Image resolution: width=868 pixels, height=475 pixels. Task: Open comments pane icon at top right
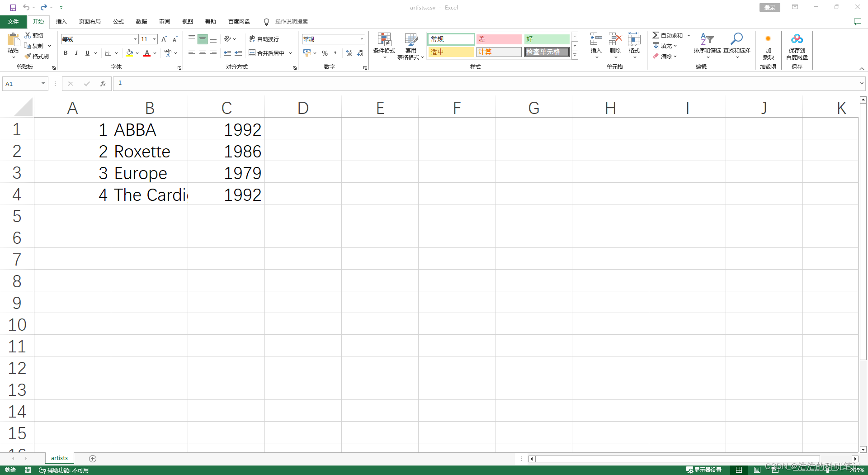tap(857, 21)
